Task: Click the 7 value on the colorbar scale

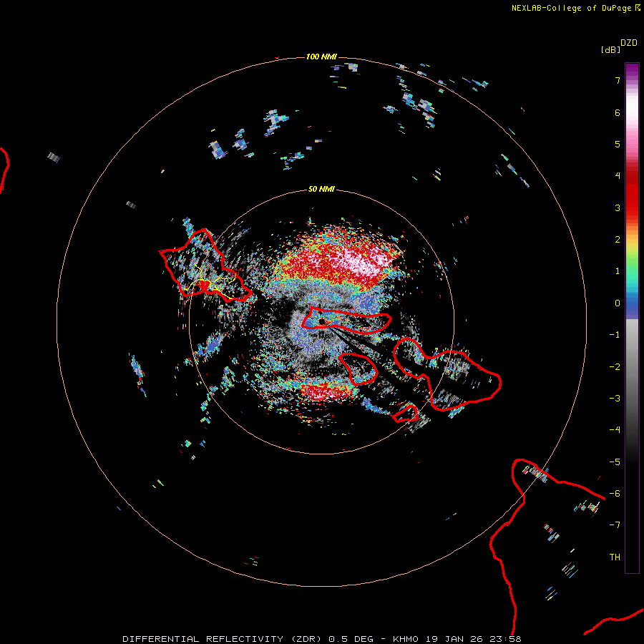Action: 618,80
